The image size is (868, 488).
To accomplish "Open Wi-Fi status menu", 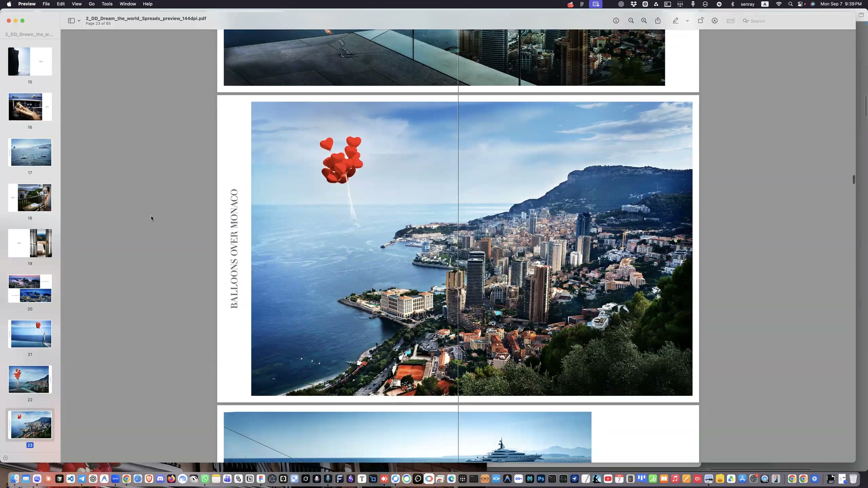I will pyautogui.click(x=779, y=4).
